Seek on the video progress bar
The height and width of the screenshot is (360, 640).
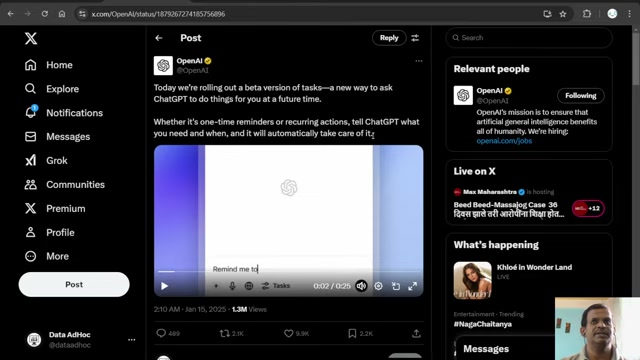point(289,271)
